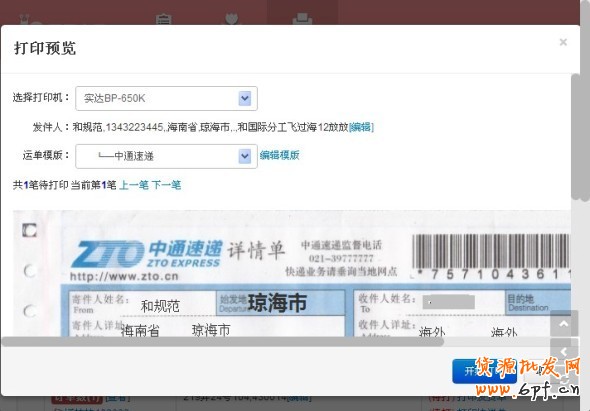Click the sender info text 和规范,1343223445
Screen dimensions: 590x411
pos(118,127)
